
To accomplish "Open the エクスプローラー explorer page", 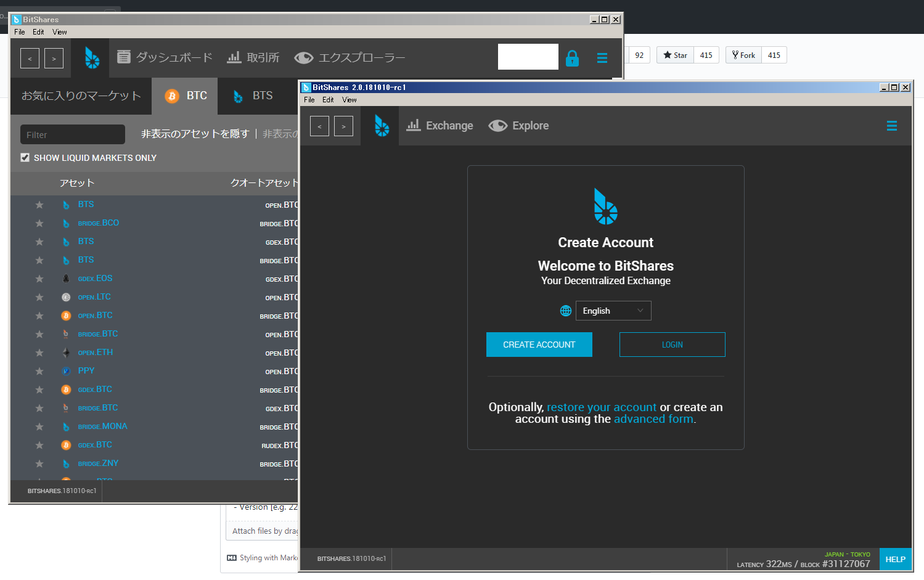I will click(350, 57).
